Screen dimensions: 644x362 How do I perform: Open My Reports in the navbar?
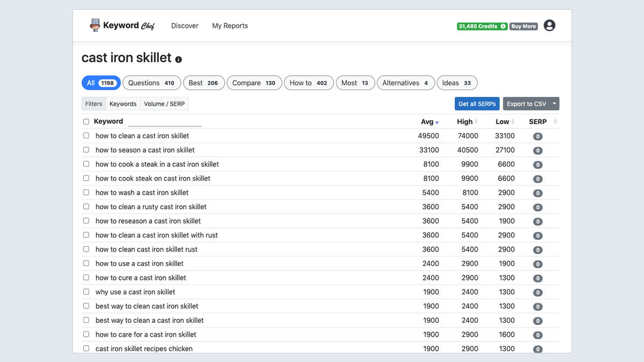tap(230, 26)
